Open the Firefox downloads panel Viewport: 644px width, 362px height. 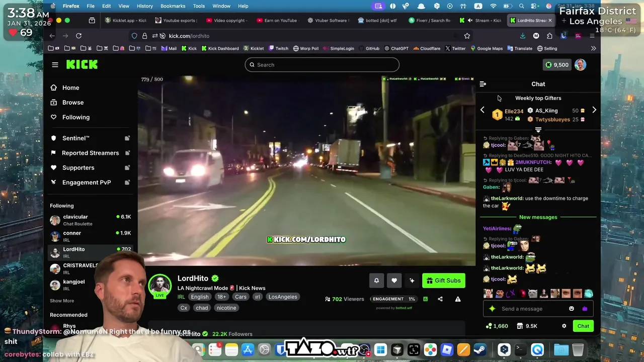point(523,36)
